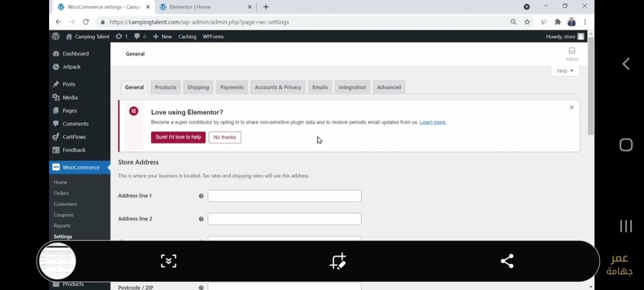Open Posts in sidebar
This screenshot has height=290, width=644.
(69, 84)
